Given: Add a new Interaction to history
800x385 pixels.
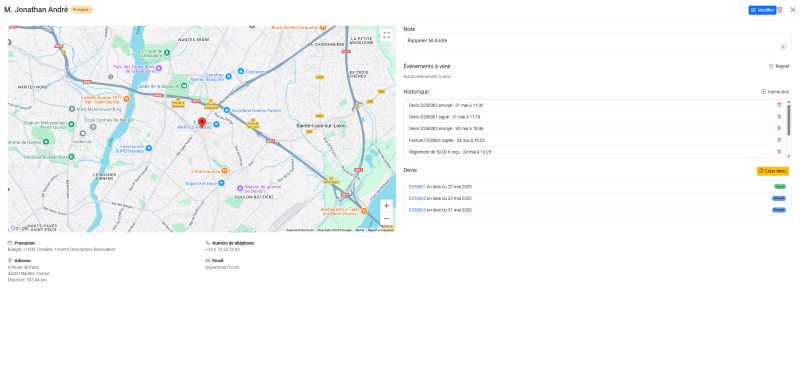Looking at the screenshot, I should 775,92.
